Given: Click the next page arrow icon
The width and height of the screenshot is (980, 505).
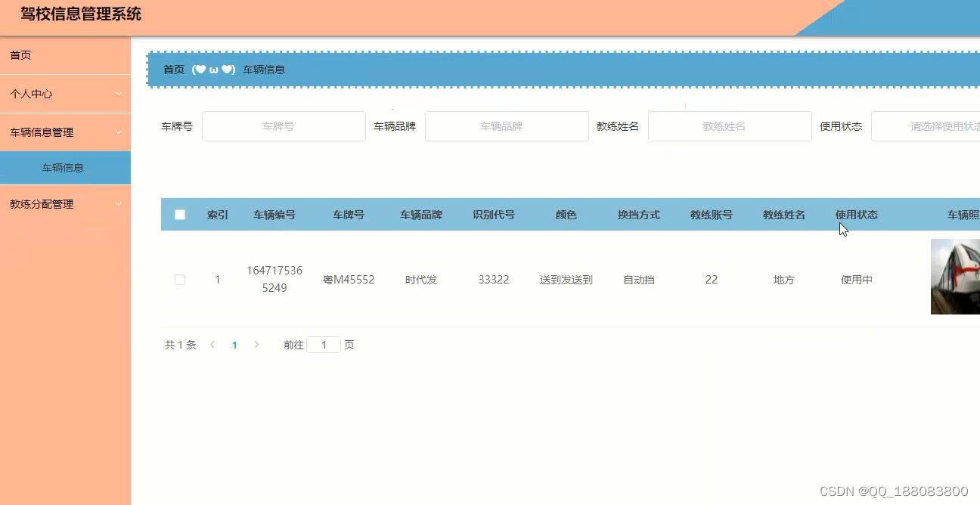Looking at the screenshot, I should [256, 344].
